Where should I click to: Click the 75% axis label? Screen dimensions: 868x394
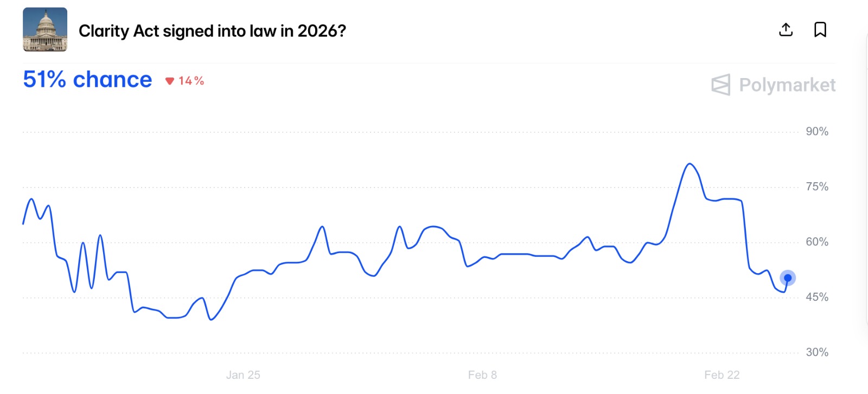[x=817, y=186]
